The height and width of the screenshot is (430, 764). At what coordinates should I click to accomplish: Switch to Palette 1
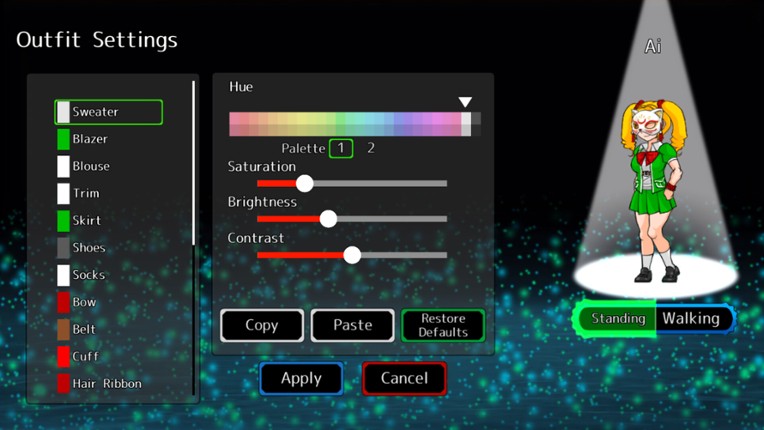341,148
